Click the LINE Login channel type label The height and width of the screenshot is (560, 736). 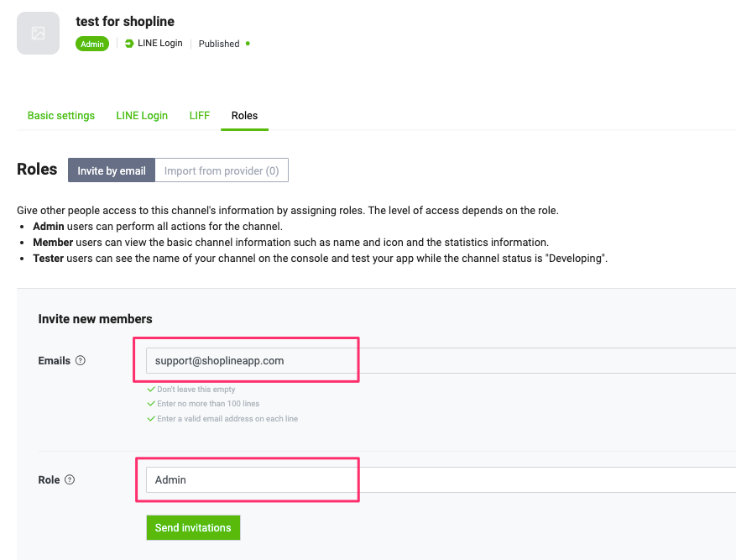(160, 43)
